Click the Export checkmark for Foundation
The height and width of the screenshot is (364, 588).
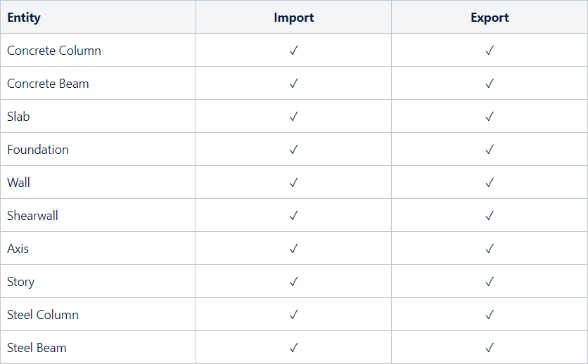tap(490, 150)
